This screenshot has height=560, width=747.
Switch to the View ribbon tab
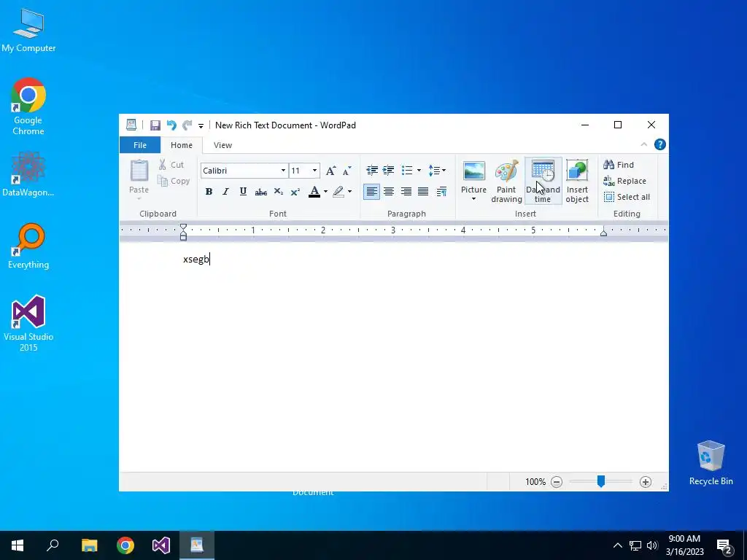pyautogui.click(x=222, y=145)
